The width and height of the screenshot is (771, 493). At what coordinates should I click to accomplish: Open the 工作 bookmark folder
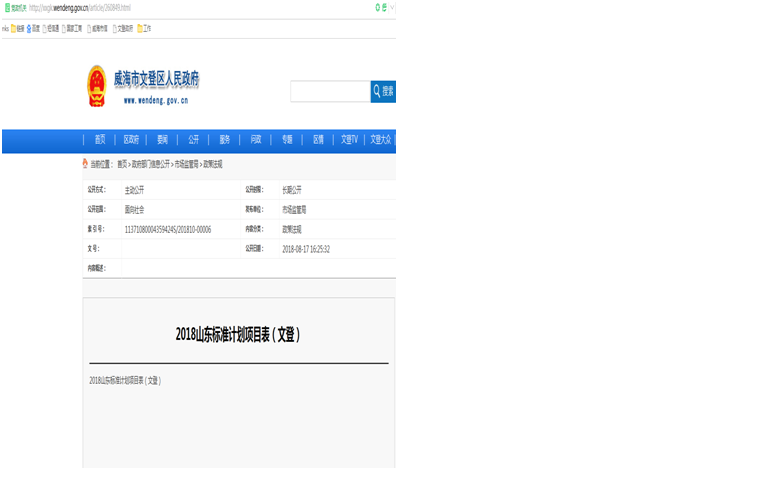click(x=145, y=28)
